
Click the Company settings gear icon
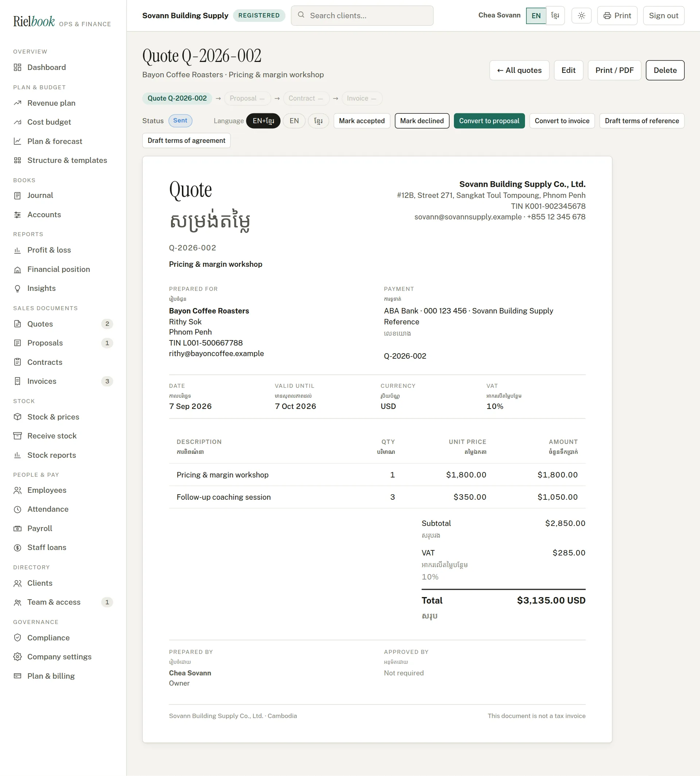click(x=17, y=657)
